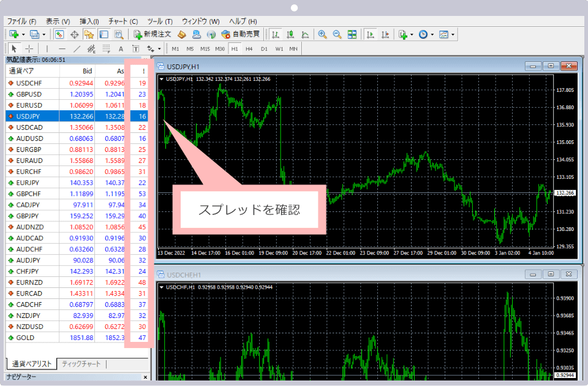Select the crosshair cursor tool
The width and height of the screenshot is (588, 386).
29,48
